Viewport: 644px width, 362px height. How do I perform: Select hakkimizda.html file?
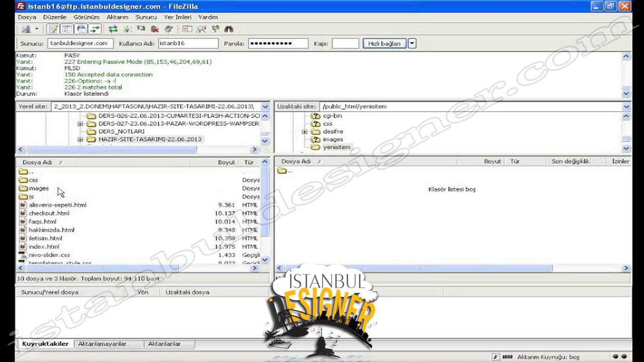pos(51,230)
